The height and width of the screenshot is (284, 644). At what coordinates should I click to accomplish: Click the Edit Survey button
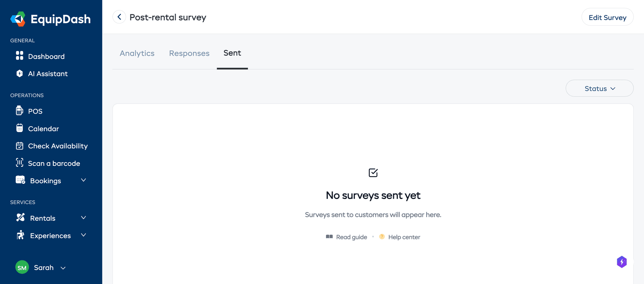click(x=608, y=17)
